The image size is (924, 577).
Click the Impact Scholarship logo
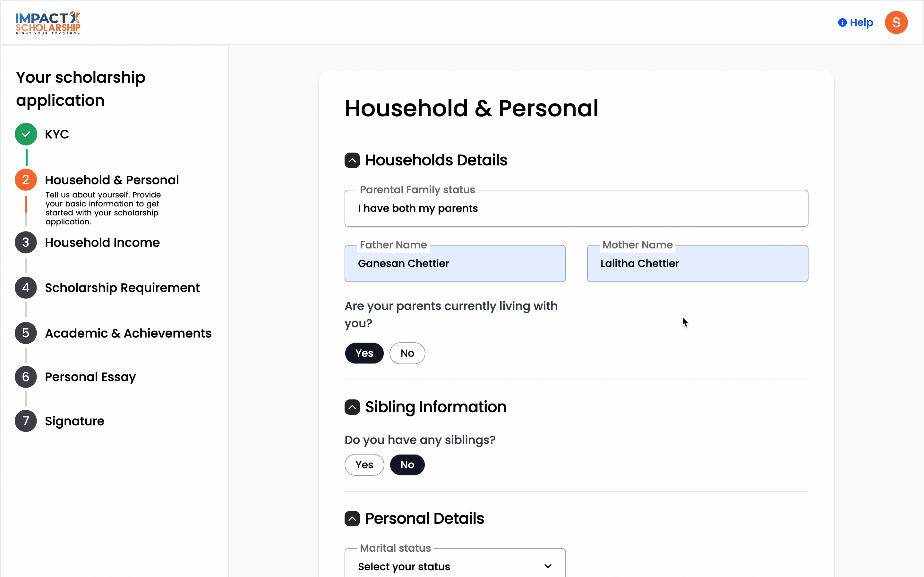point(48,23)
